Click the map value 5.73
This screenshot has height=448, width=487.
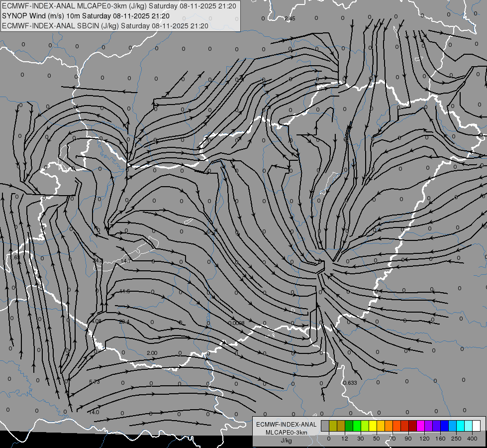95,382
